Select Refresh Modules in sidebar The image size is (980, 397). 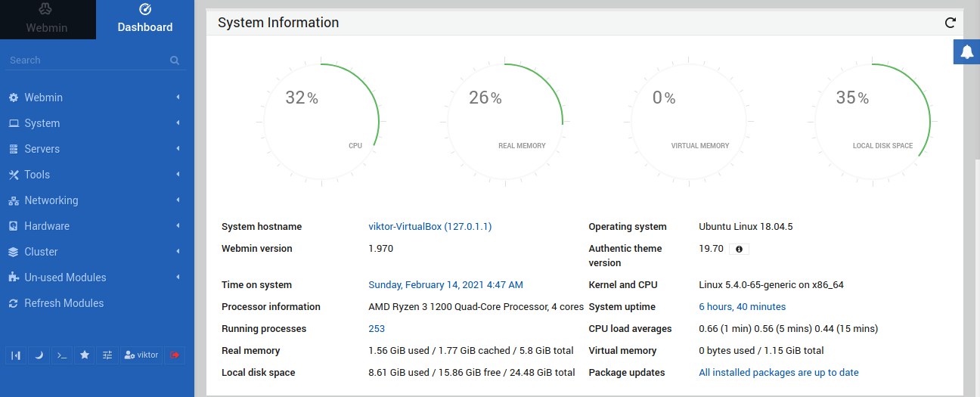[97, 303]
